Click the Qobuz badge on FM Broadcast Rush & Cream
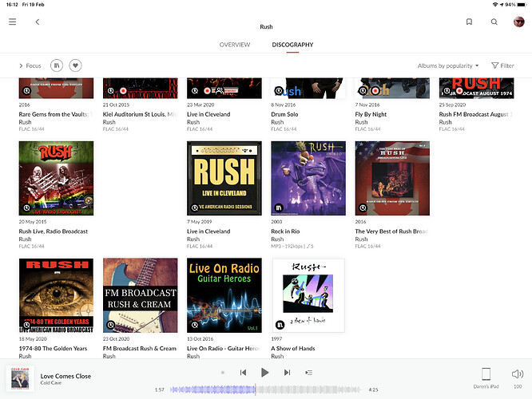 110,325
